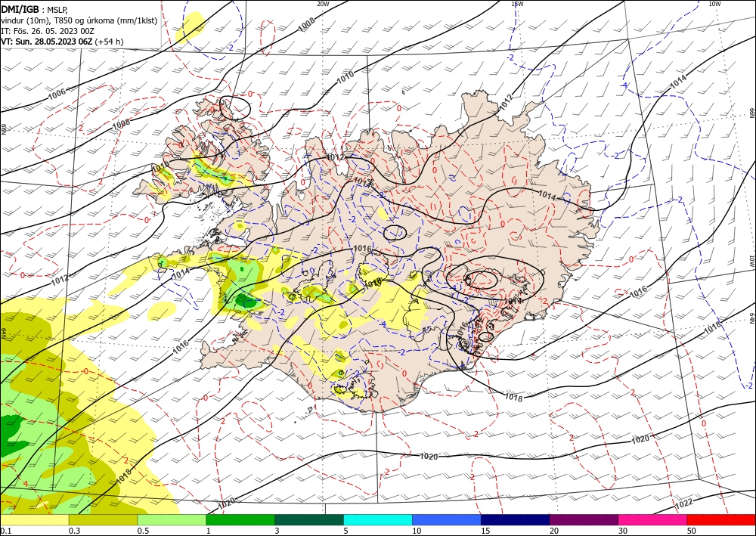Click the '1022' isobar label
Image resolution: width=756 pixels, height=536 pixels.
pyautogui.click(x=683, y=504)
